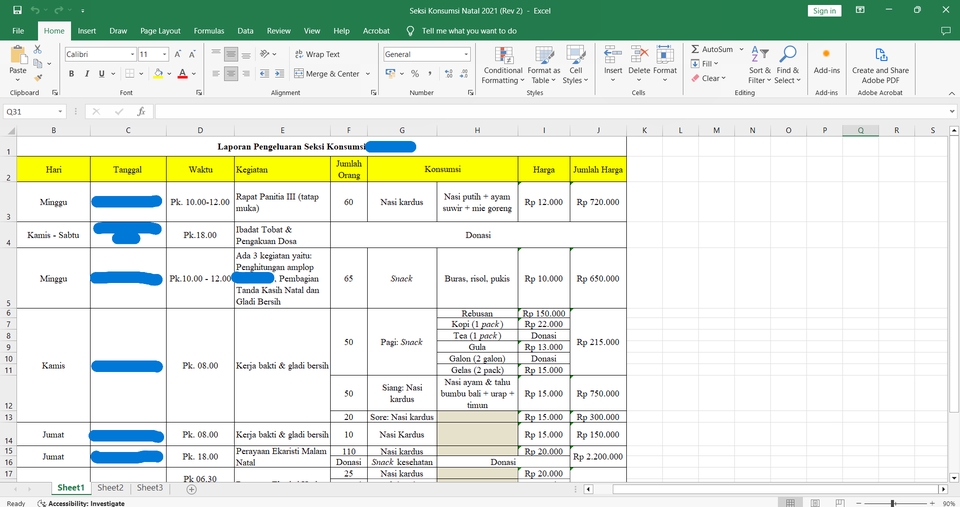
Task: Open Format as Table gallery
Action: (x=543, y=65)
